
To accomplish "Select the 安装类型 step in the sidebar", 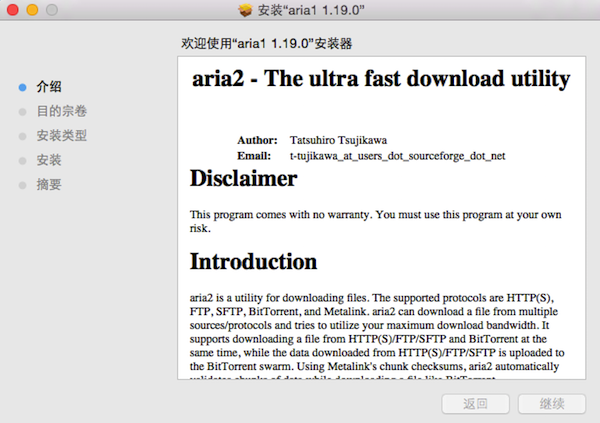I will point(62,136).
